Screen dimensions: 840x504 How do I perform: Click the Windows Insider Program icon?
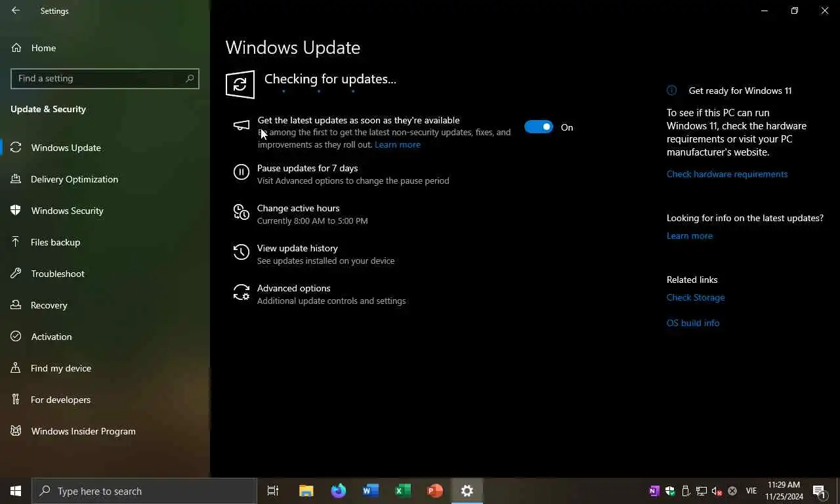(x=16, y=431)
